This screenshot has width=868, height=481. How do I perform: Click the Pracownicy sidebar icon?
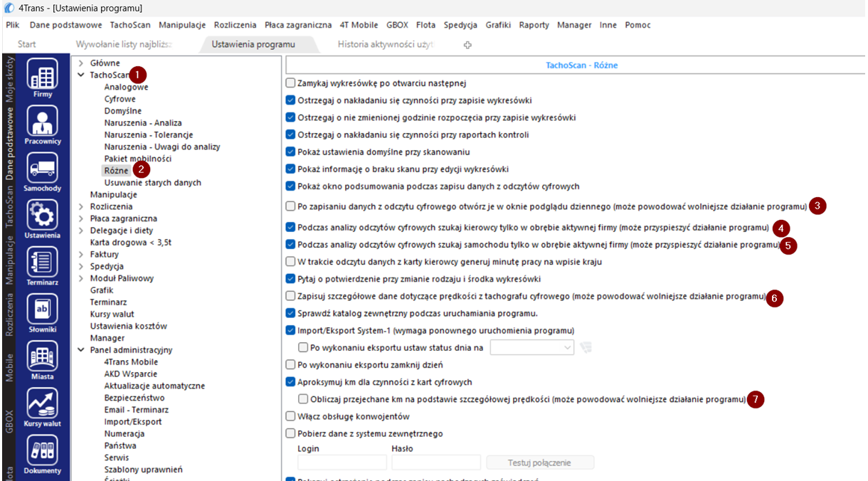coord(42,123)
